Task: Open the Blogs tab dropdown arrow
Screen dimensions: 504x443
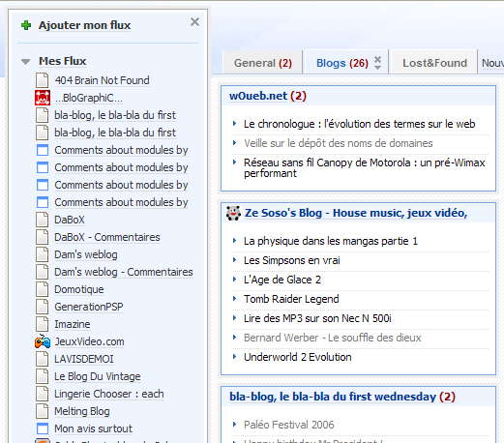Action: (378, 68)
